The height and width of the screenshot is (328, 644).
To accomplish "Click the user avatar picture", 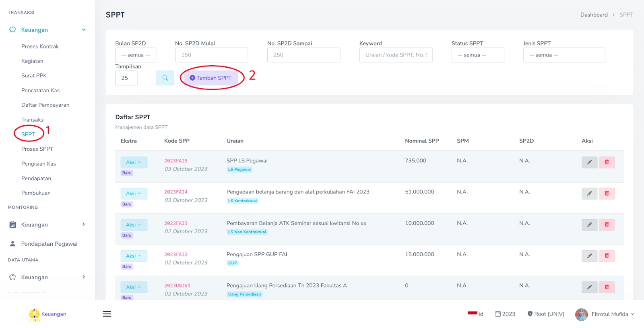I will coord(581,314).
